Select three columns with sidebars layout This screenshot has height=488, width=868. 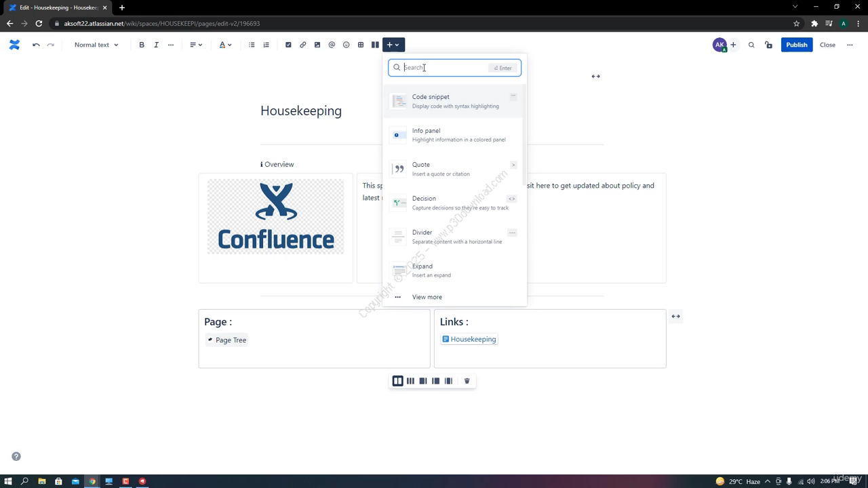click(x=448, y=381)
